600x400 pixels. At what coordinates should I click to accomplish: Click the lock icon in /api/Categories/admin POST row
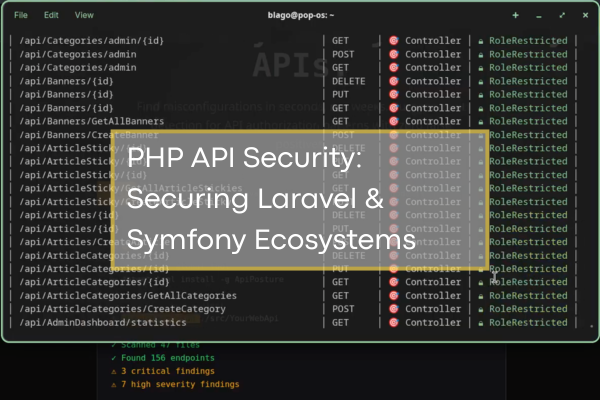[x=481, y=55]
